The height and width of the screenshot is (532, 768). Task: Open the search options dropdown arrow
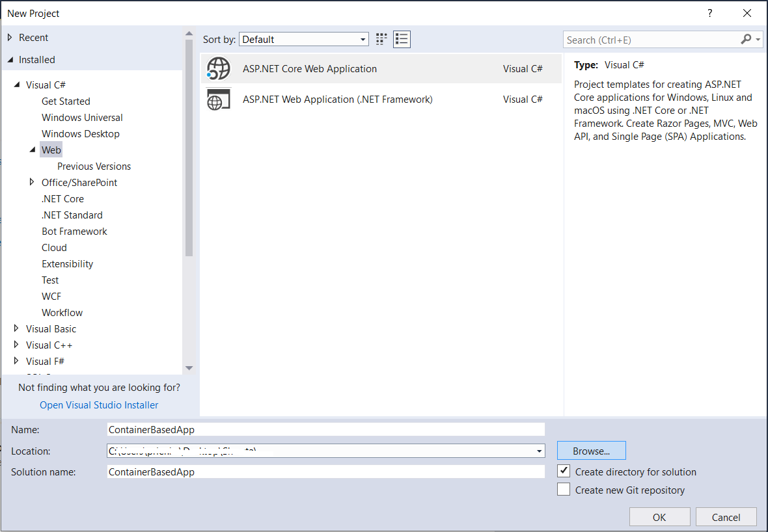[x=758, y=40]
